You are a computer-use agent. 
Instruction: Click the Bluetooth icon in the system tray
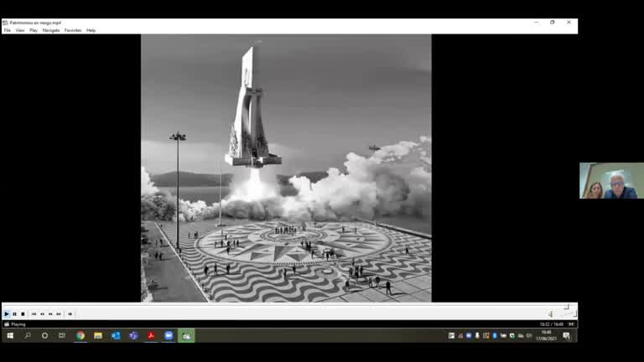(x=495, y=336)
